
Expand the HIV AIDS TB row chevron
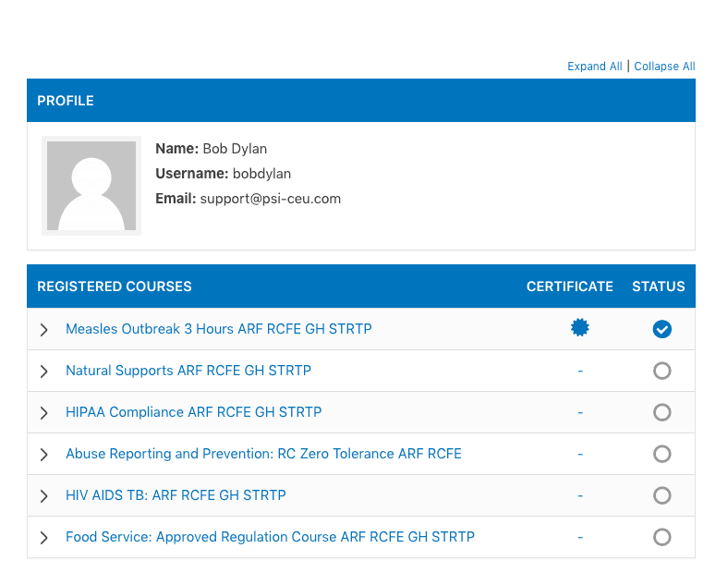point(44,496)
